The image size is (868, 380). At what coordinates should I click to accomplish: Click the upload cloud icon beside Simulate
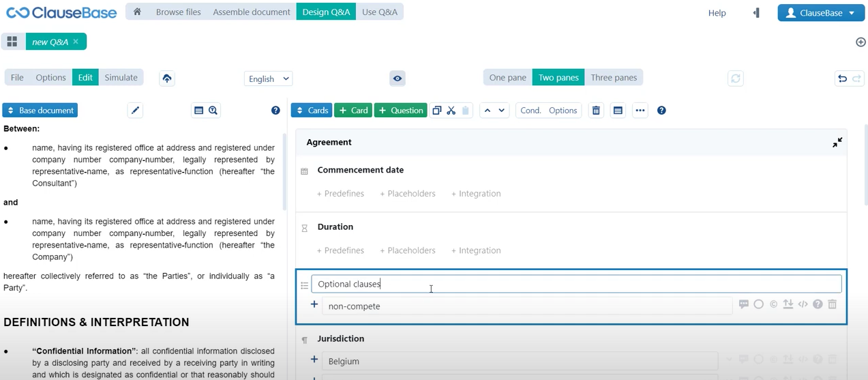(x=166, y=78)
